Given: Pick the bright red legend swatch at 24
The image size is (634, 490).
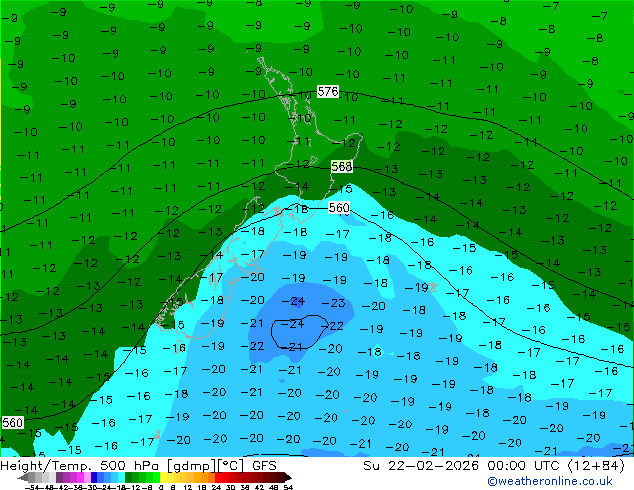Looking at the screenshot, I should click(218, 477).
